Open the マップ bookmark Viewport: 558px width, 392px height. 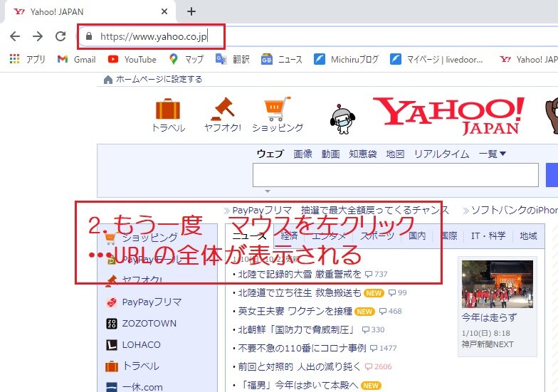(x=186, y=60)
